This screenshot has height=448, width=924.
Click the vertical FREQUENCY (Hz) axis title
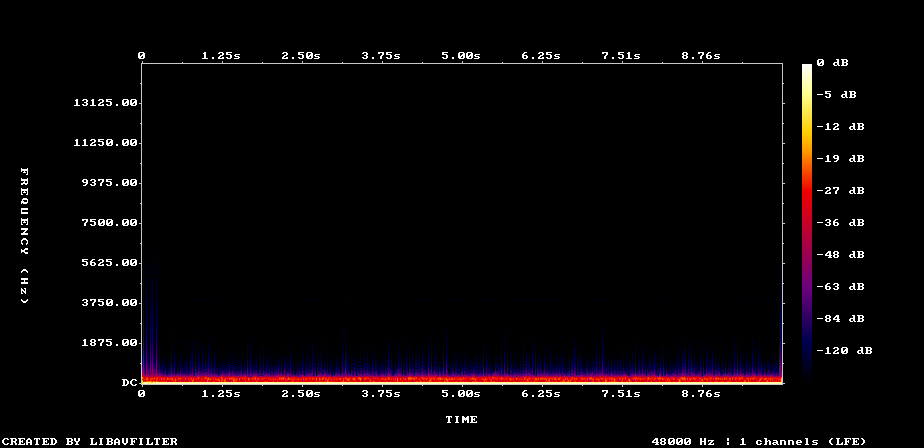24,236
